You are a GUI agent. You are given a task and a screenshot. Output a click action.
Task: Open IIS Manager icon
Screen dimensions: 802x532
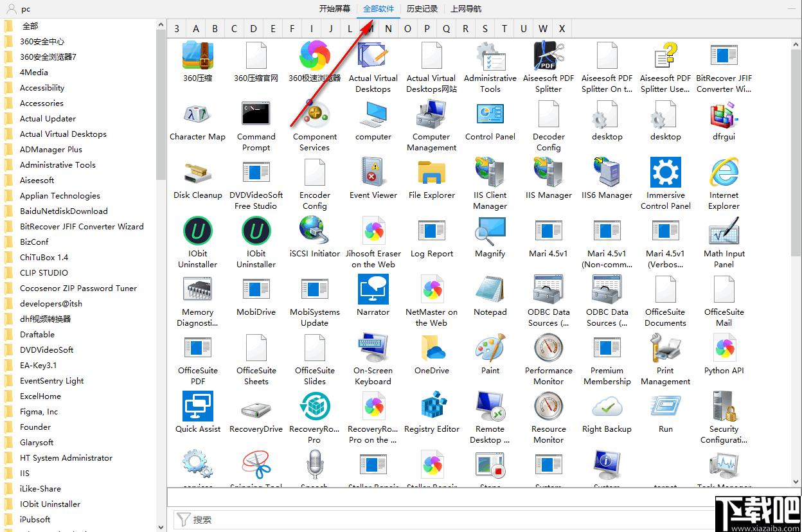(x=549, y=172)
